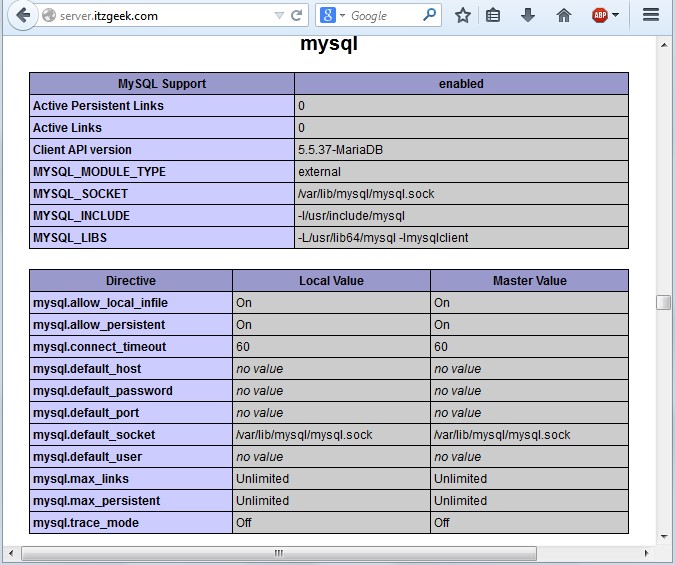Click the search magnifier icon
Viewport: 675px width, 565px height.
(x=429, y=15)
